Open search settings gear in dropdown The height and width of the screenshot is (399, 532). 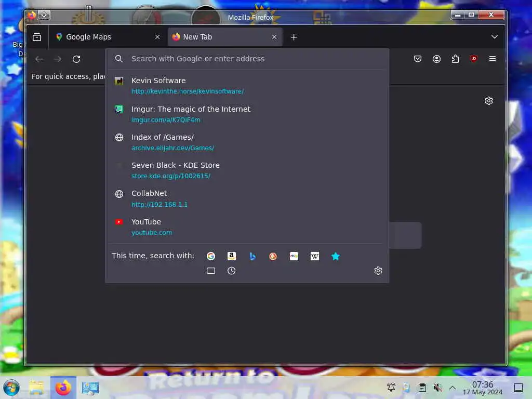pos(378,271)
